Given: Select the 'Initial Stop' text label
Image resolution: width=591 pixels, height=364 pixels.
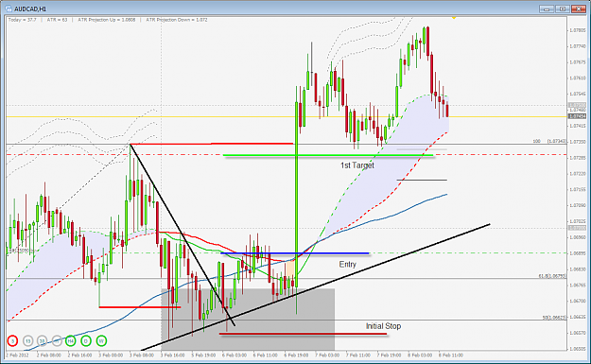Looking at the screenshot, I should coord(383,326).
